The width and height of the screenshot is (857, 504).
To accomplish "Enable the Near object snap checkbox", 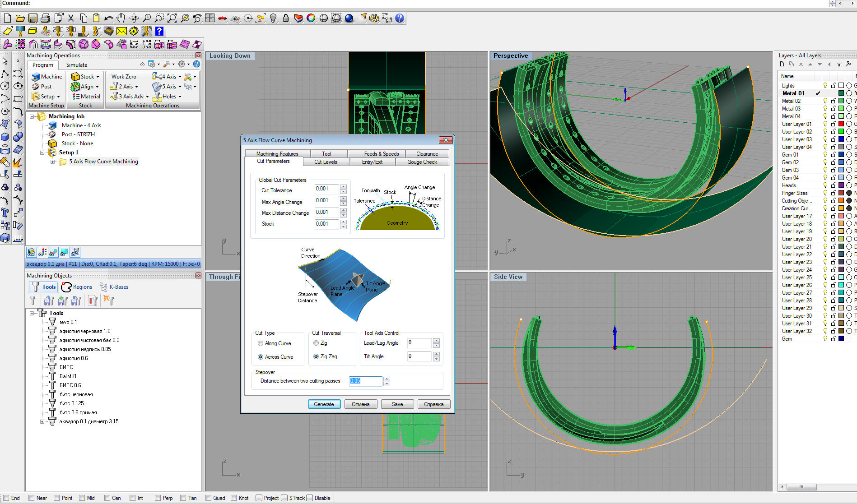I will (32, 498).
